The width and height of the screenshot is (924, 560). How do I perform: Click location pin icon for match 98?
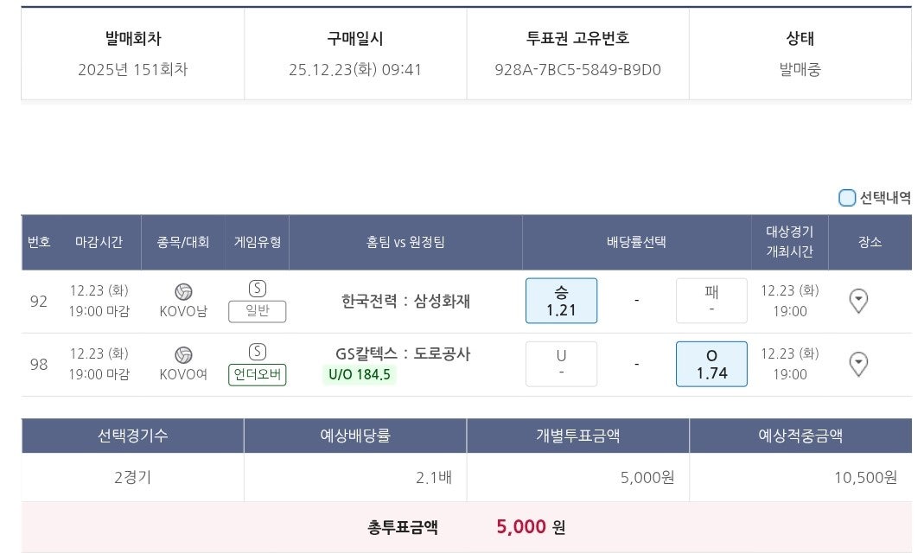point(858,364)
